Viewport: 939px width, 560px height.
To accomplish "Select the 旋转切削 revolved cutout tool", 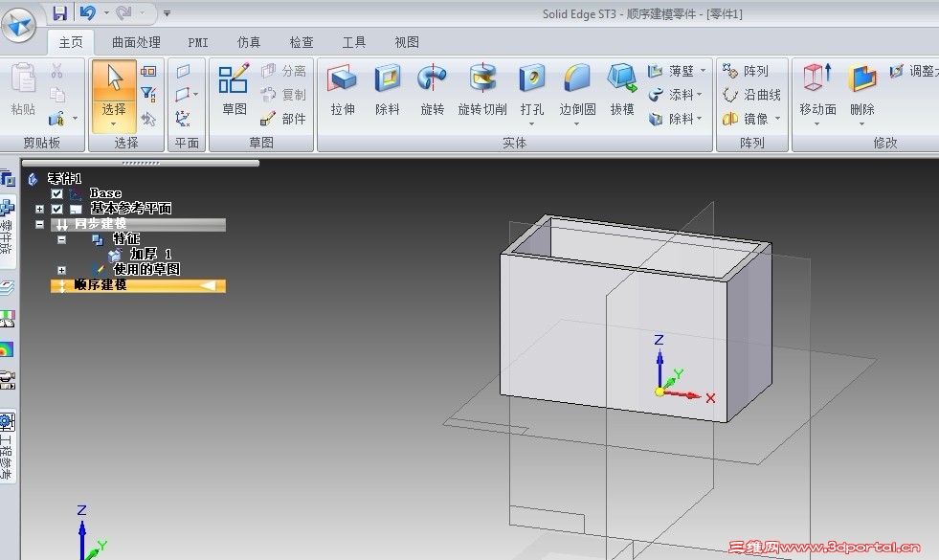I will pos(482,90).
